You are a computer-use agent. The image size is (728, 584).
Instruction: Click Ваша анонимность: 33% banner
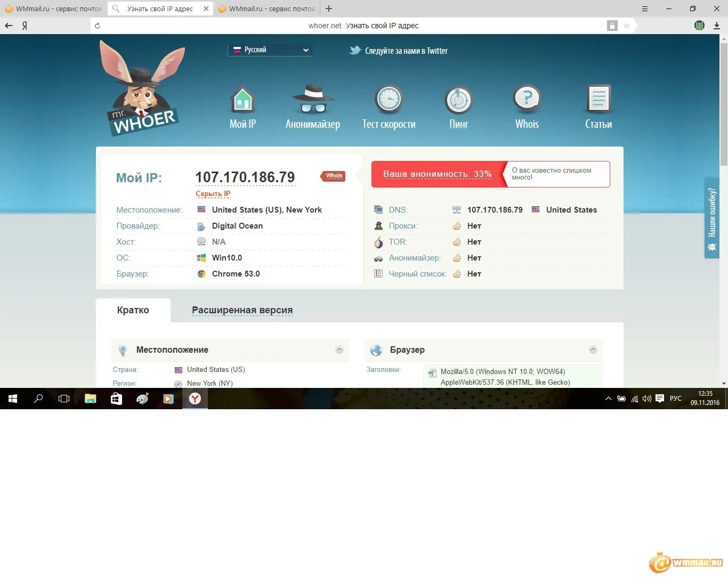[438, 174]
